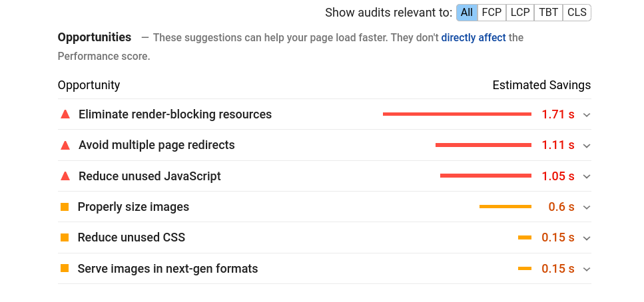Click the Reduce unused CSS audit title
Viewport: 644px width, 302px height.
131,237
